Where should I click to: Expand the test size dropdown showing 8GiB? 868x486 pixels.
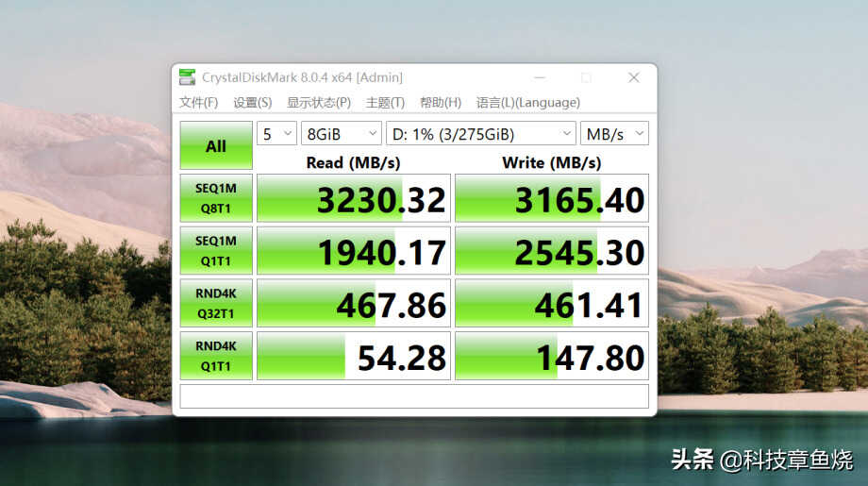(342, 133)
